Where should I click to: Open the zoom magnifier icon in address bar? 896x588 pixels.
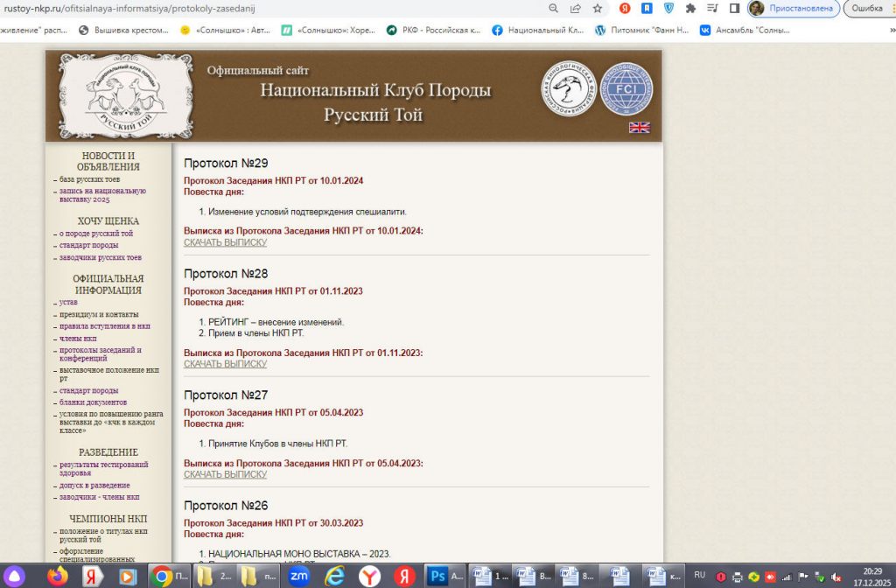[553, 8]
